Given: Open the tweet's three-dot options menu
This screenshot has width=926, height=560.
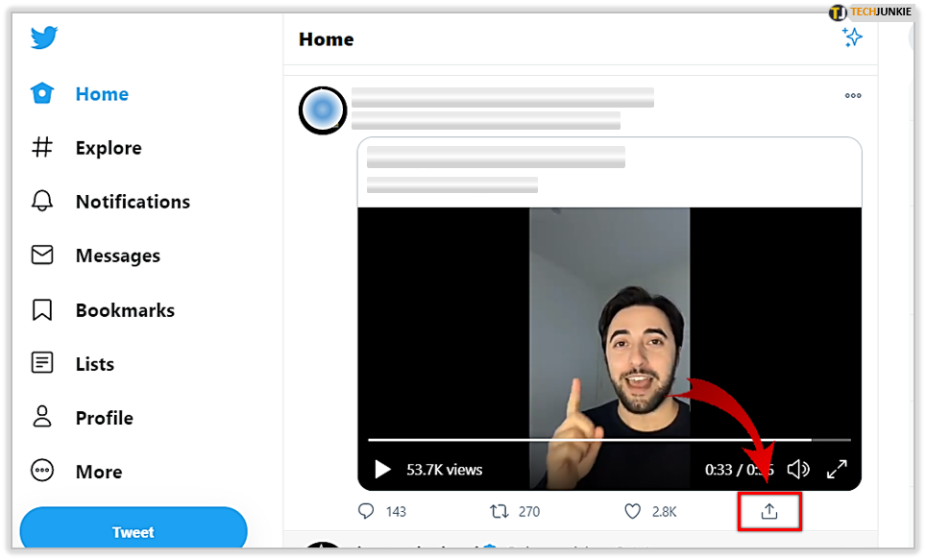Looking at the screenshot, I should tap(853, 95).
